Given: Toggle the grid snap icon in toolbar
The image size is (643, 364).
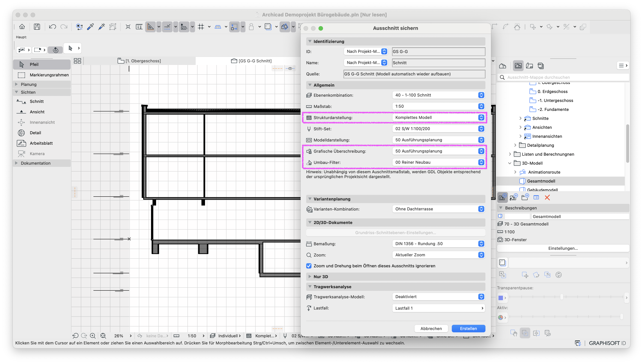Looking at the screenshot, I should [x=201, y=27].
